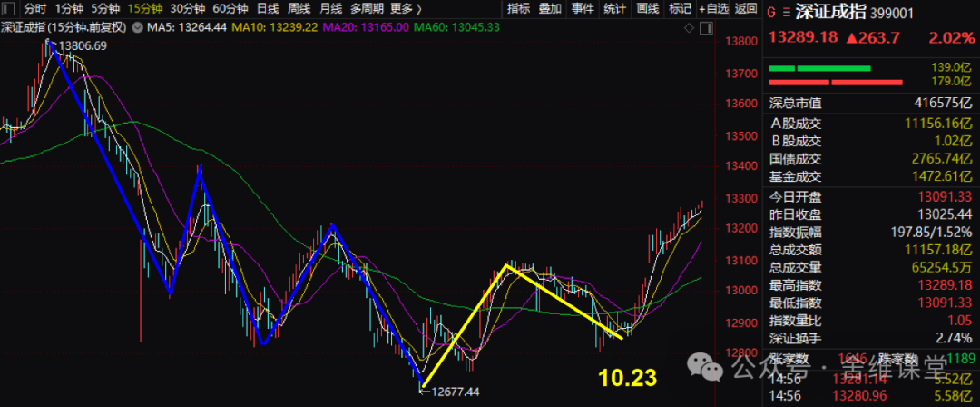
Task: Click the 深证成指(15分钟.前复权) chart title
Action: [64, 27]
